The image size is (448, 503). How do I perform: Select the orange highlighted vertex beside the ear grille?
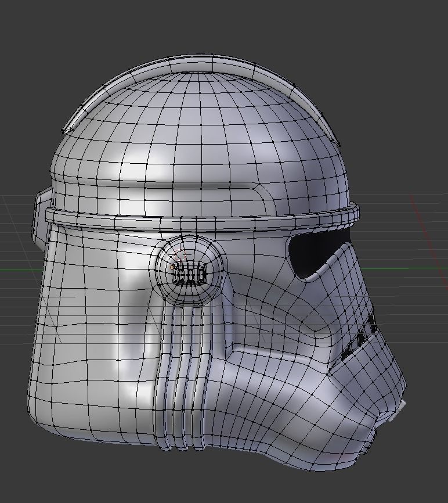172,267
